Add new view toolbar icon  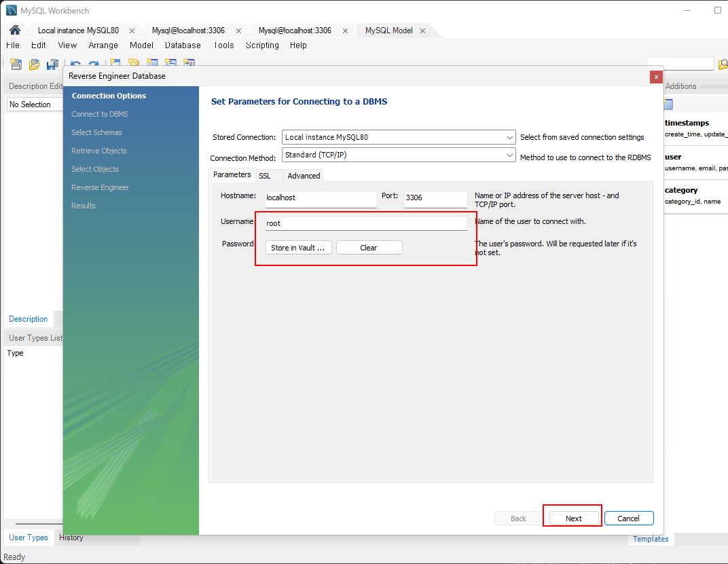(x=171, y=62)
